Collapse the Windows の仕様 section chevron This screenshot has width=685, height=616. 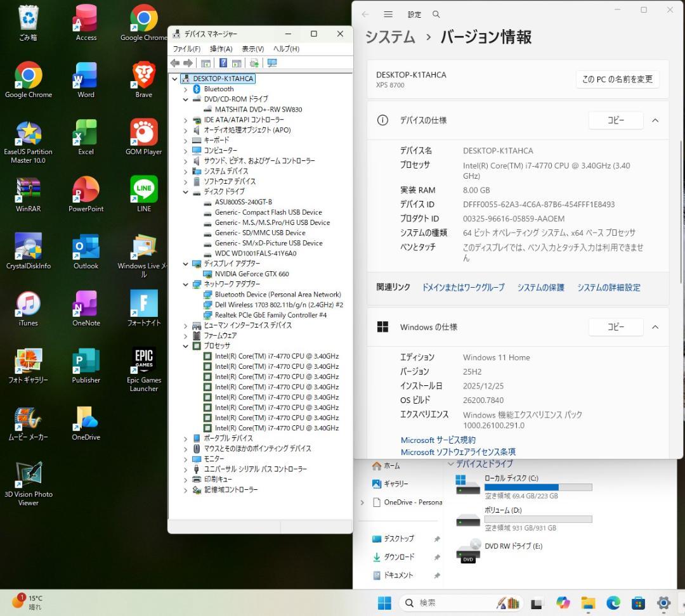point(655,327)
